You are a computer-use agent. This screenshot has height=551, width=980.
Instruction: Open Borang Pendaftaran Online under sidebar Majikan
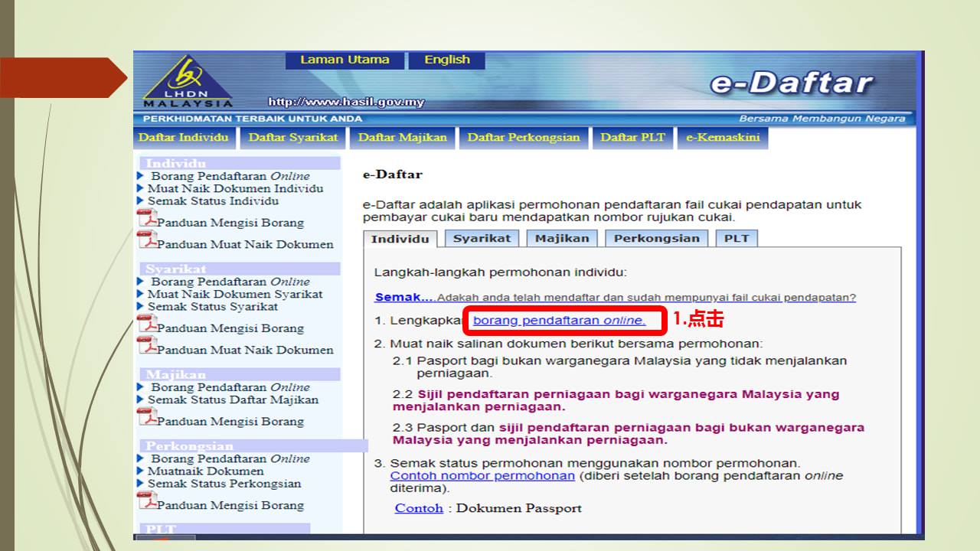230,387
